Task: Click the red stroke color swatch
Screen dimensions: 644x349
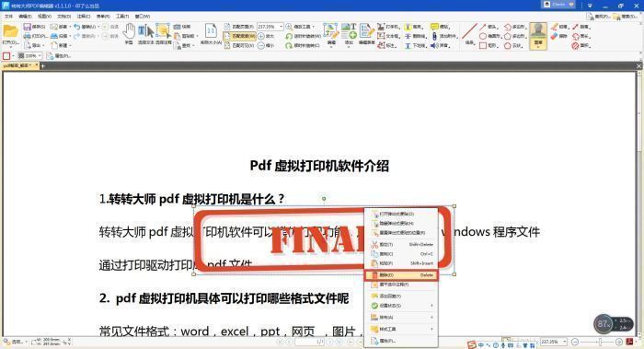Action: click(x=6, y=55)
